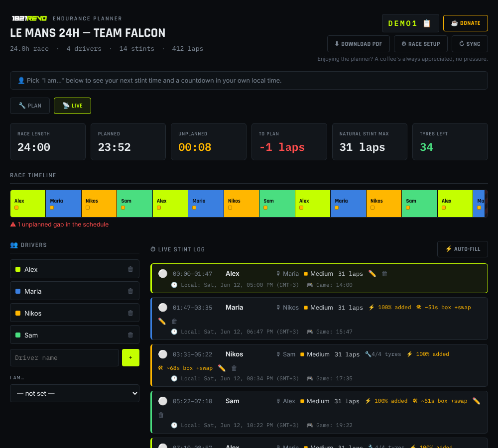Open Race Setup
Viewport: 498px width, 448px height.
click(x=420, y=44)
